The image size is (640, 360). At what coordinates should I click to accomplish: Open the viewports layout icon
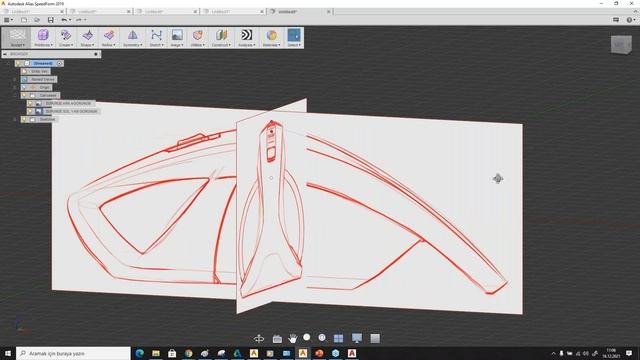point(338,338)
